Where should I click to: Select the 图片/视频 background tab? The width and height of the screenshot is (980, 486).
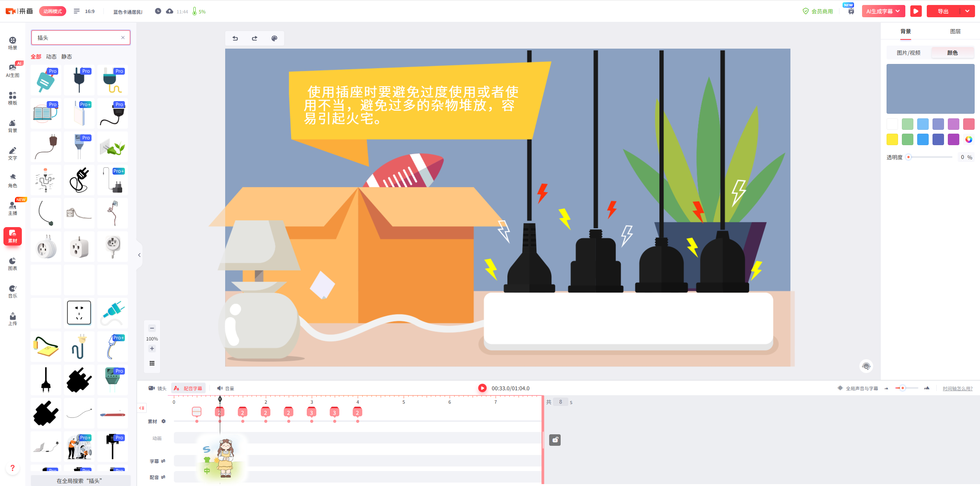(x=908, y=53)
